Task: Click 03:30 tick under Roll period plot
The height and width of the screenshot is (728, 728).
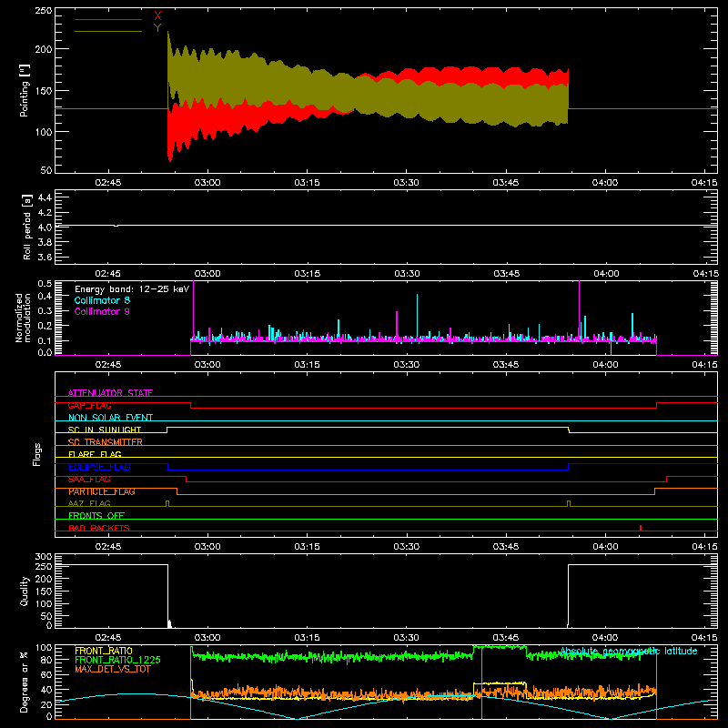Action: coord(407,274)
